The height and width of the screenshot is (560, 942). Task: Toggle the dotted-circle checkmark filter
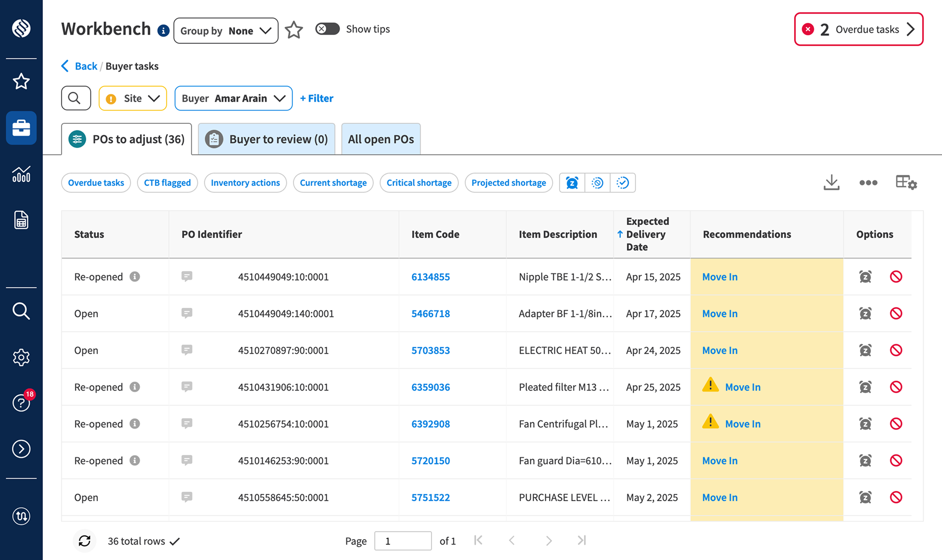623,183
